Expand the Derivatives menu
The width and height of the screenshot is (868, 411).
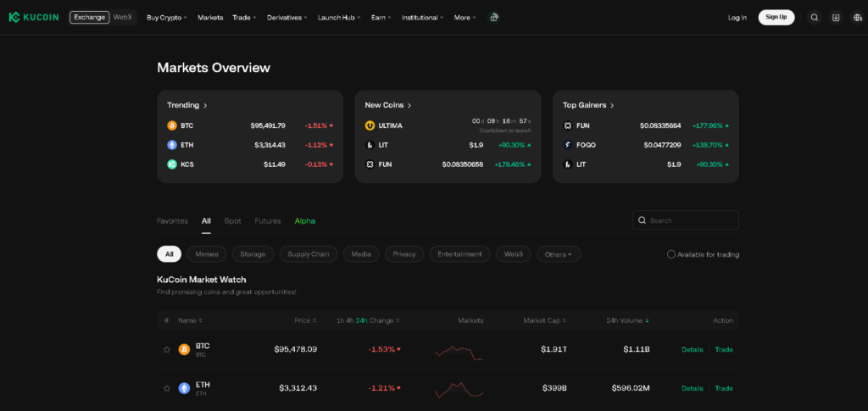[287, 18]
